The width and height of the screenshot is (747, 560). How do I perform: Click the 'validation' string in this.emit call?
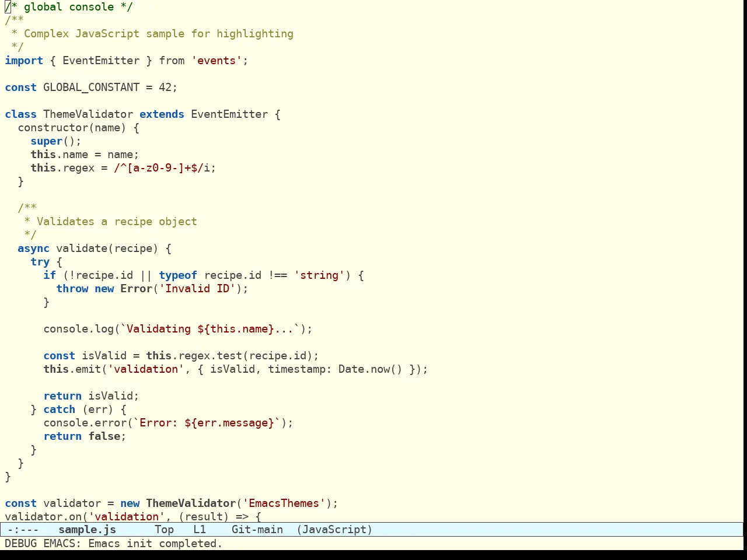(x=146, y=369)
